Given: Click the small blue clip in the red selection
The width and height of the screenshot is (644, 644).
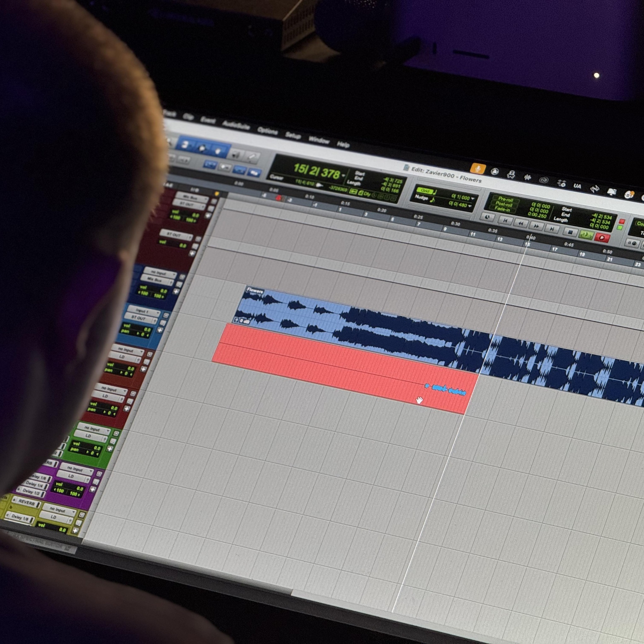Looking at the screenshot, I should [x=446, y=389].
